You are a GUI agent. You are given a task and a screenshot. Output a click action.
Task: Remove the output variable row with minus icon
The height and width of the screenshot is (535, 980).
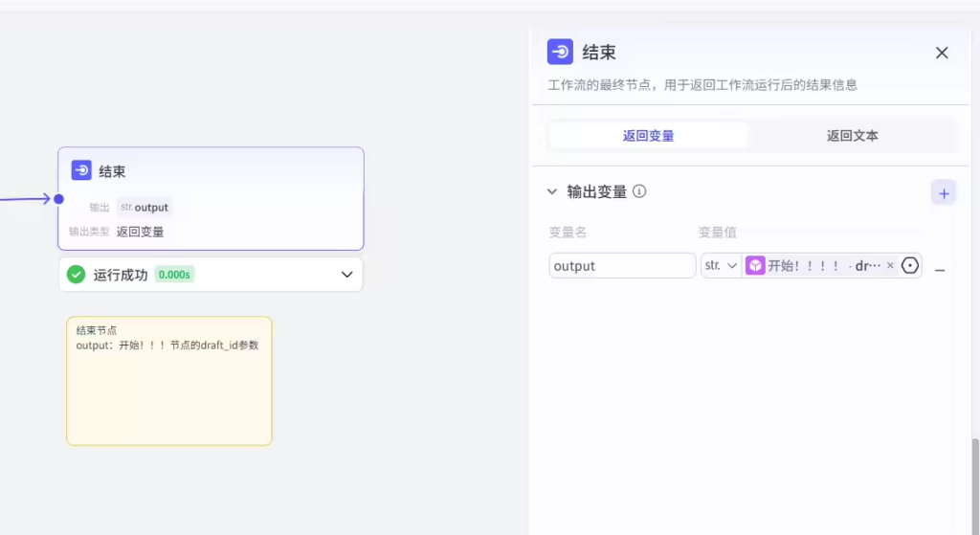(940, 271)
